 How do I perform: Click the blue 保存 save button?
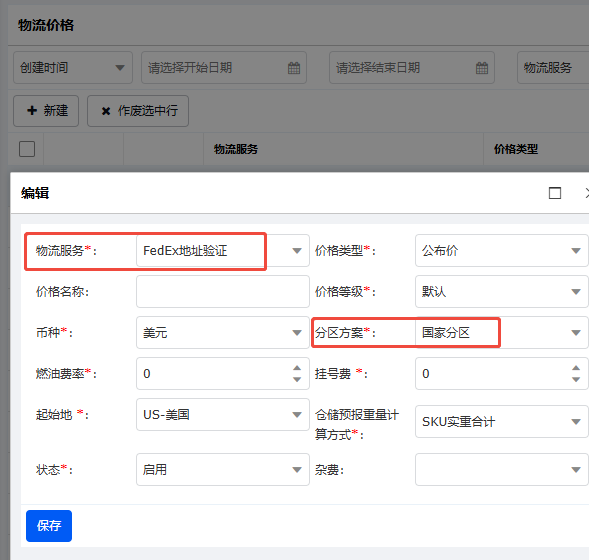click(49, 525)
